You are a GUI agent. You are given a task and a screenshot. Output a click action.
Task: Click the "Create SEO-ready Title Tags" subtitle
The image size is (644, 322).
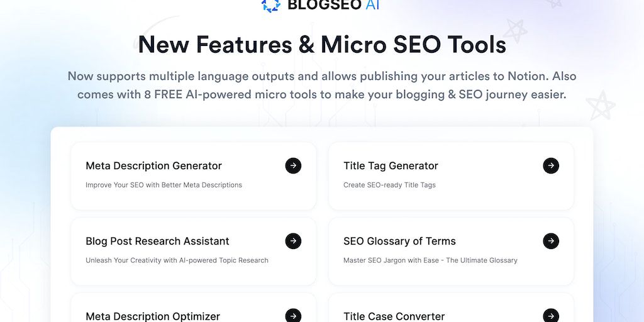(389, 185)
